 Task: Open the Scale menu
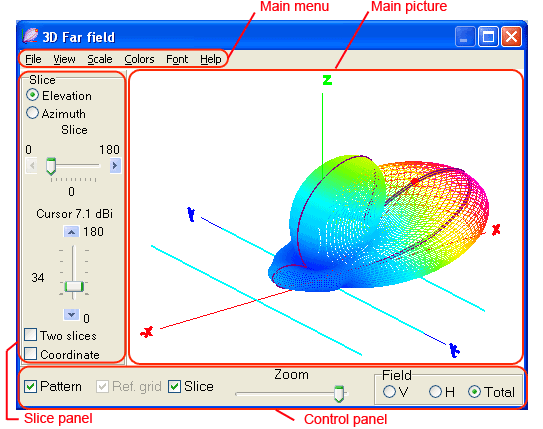(100, 59)
